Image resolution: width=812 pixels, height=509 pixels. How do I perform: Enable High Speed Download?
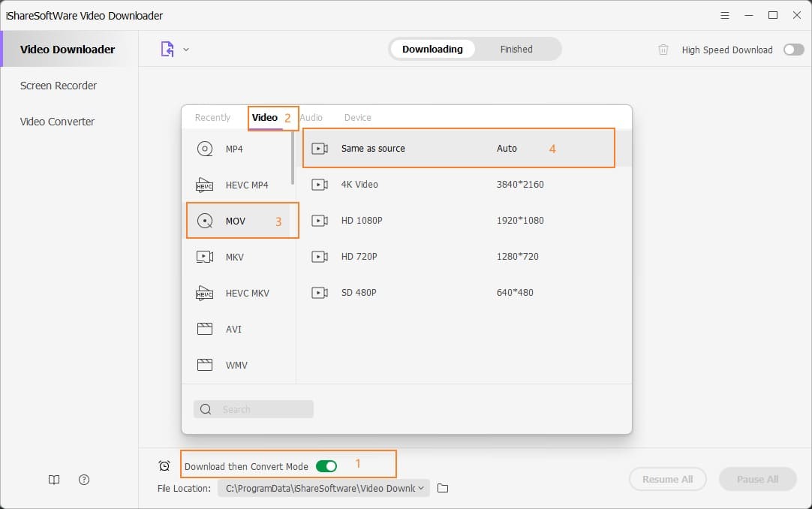click(793, 50)
